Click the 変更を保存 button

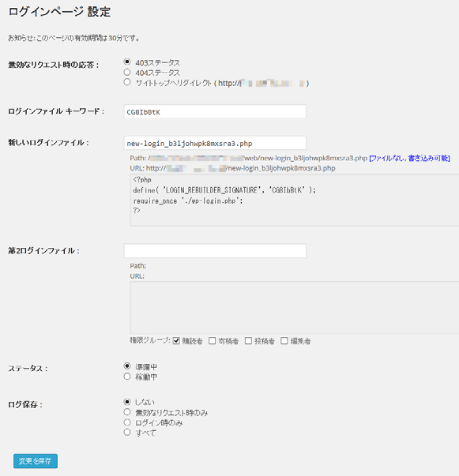coord(36,461)
